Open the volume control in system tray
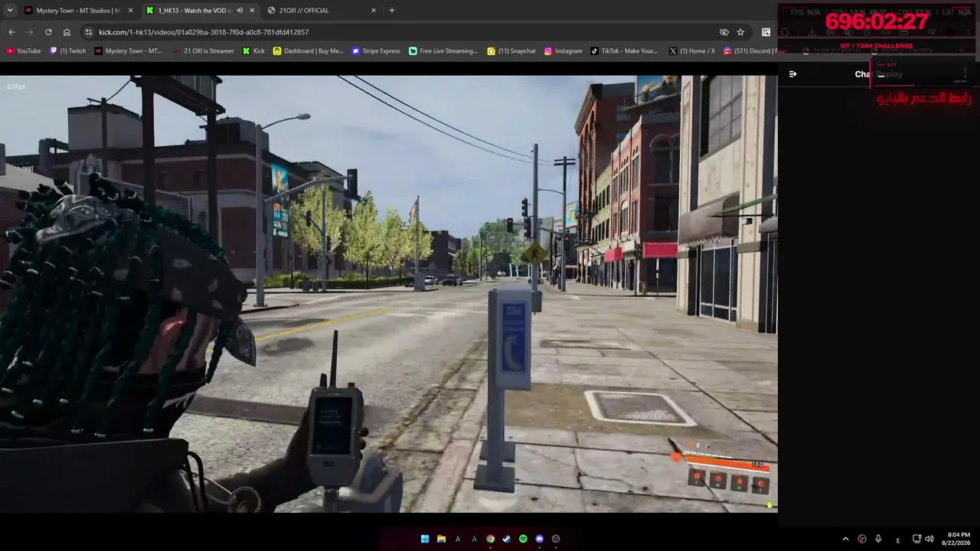This screenshot has width=980, height=551. point(929,539)
